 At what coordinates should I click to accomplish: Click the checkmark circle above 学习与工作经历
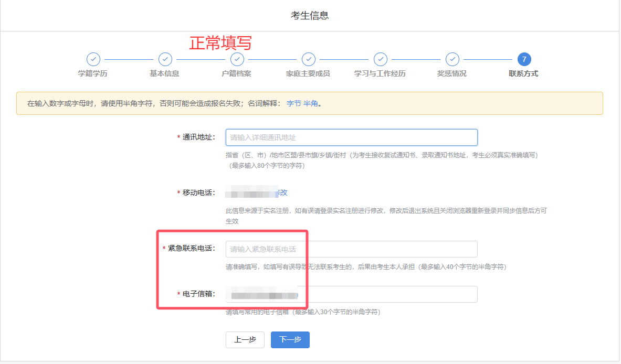click(380, 59)
